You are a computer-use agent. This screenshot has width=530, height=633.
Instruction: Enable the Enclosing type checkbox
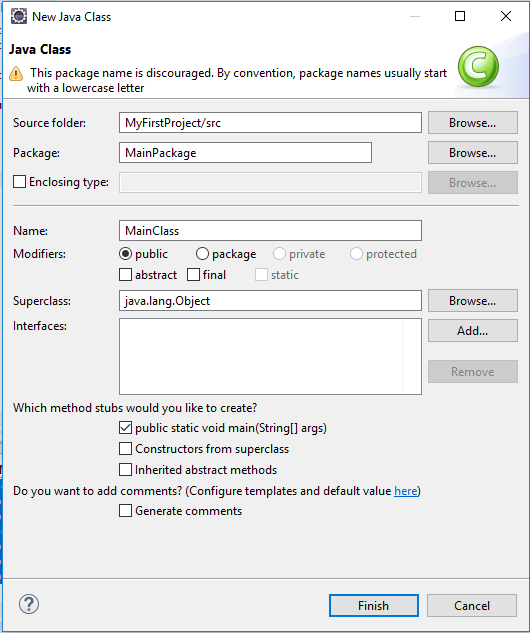[19, 182]
